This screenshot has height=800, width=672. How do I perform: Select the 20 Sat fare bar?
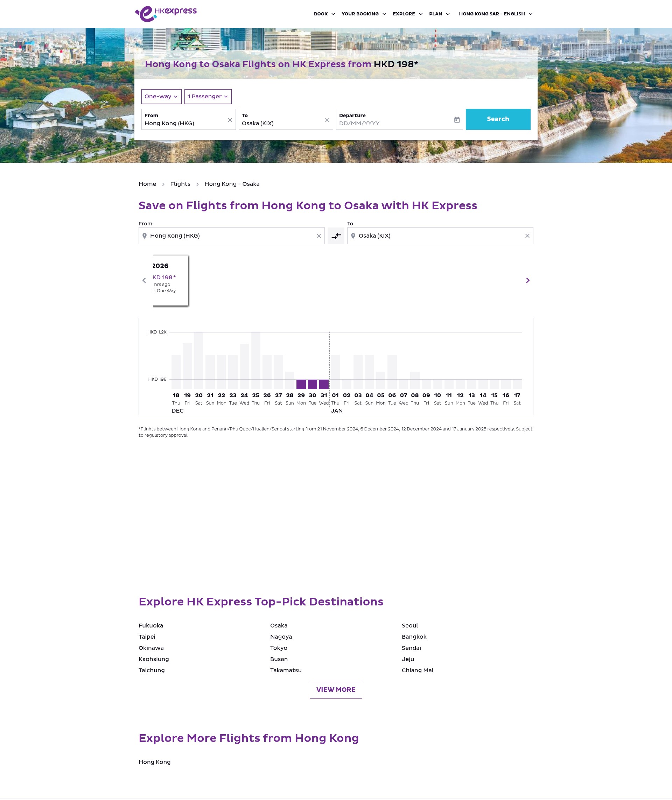pyautogui.click(x=199, y=360)
